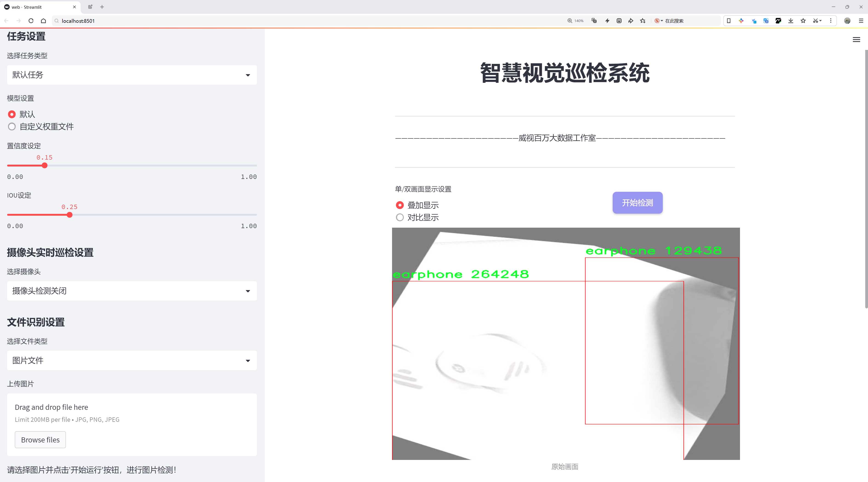Screen dimensions: 868x482
Task: Switch to the web · Streamlit tab
Action: (x=37, y=7)
